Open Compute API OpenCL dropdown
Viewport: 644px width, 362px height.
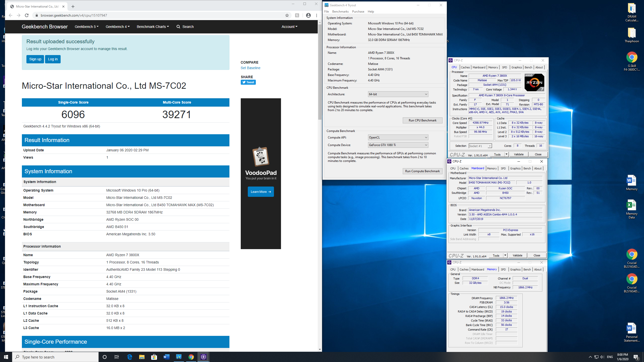pyautogui.click(x=398, y=138)
